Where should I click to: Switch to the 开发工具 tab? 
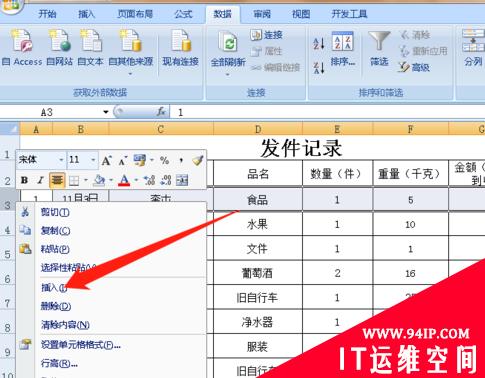pos(349,14)
